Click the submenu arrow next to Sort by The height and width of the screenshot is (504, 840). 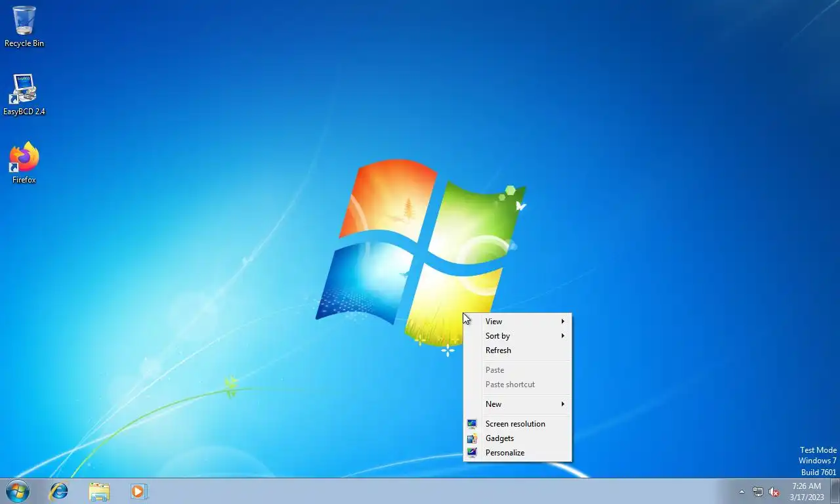click(562, 336)
